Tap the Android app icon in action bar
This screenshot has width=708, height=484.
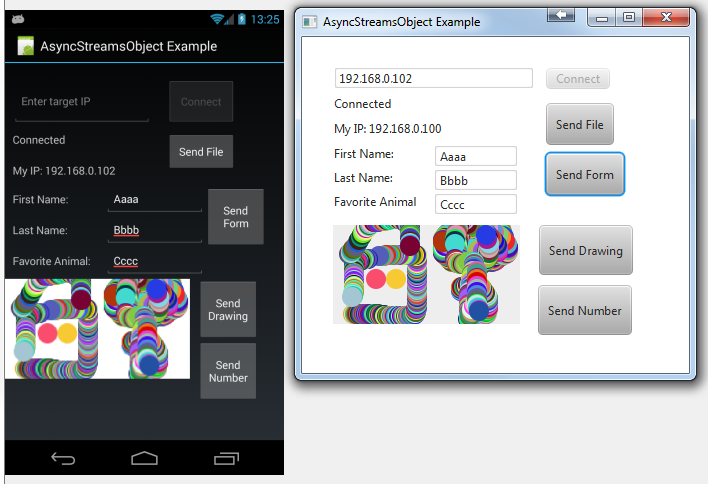click(25, 46)
